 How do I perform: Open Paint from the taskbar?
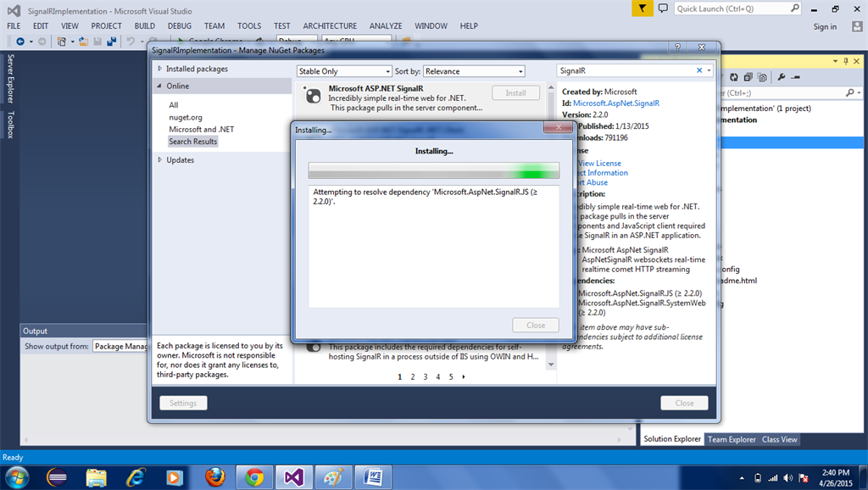tap(333, 476)
